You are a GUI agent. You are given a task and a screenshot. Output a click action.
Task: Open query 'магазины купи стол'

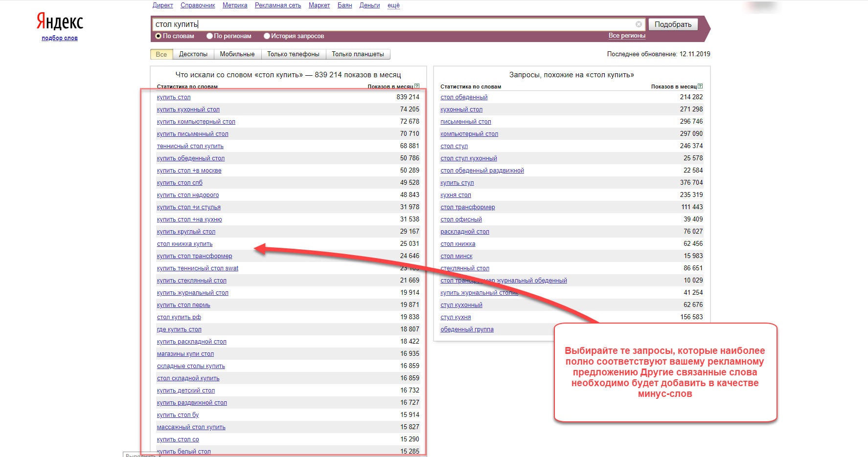[185, 354]
